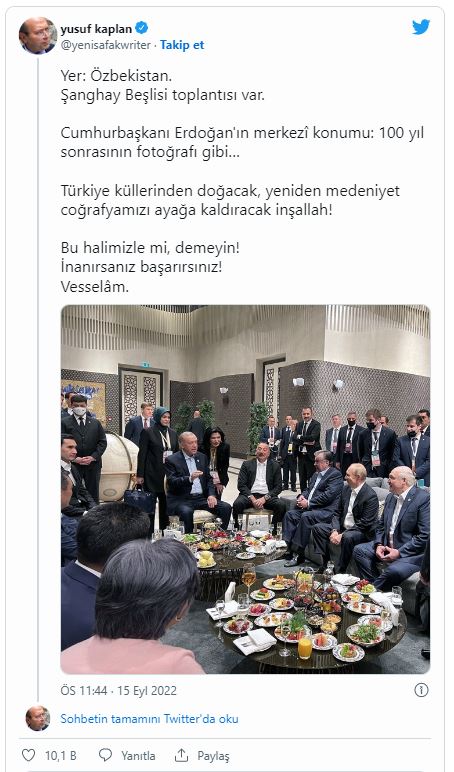Click the Paylaş share label
The width and height of the screenshot is (454, 772).
pyautogui.click(x=213, y=755)
